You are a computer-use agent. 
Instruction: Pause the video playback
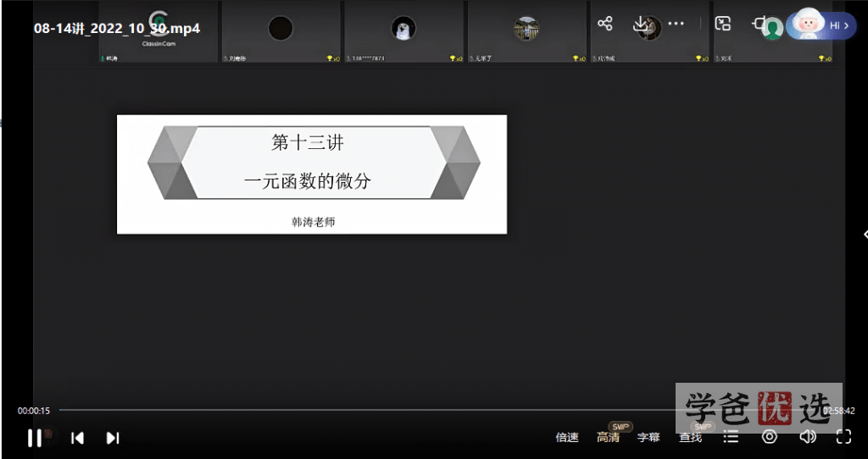34,438
